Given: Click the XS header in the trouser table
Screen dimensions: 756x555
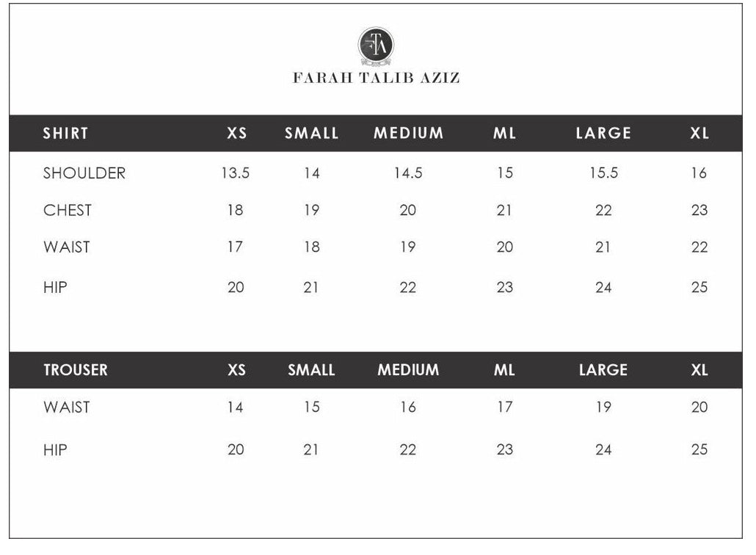Looking at the screenshot, I should coord(236,370).
